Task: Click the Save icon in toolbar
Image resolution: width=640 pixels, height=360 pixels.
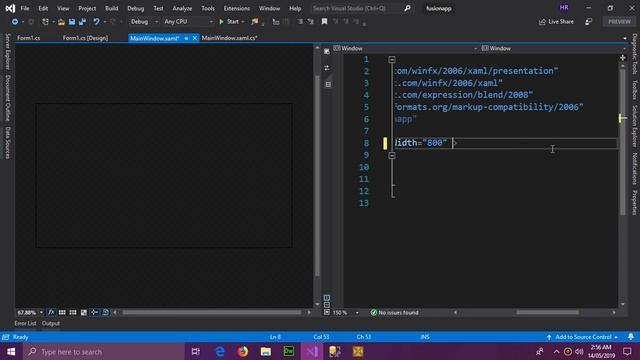Action: [x=72, y=22]
